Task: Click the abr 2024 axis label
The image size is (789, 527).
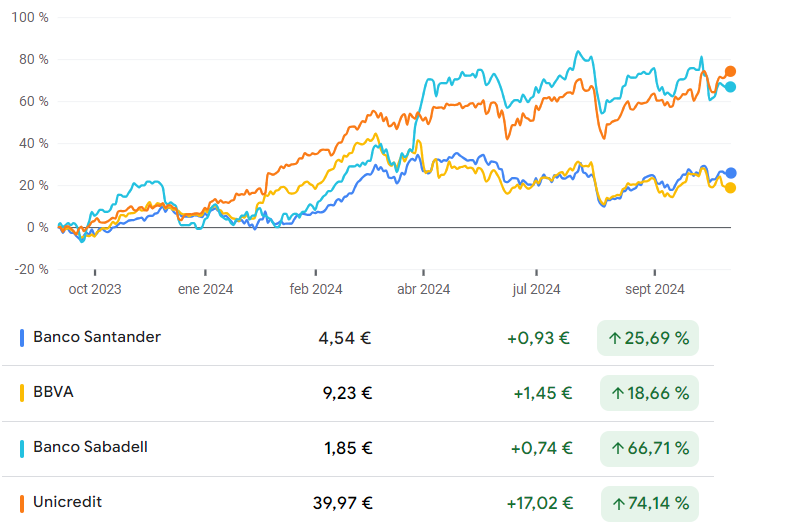Action: (423, 289)
